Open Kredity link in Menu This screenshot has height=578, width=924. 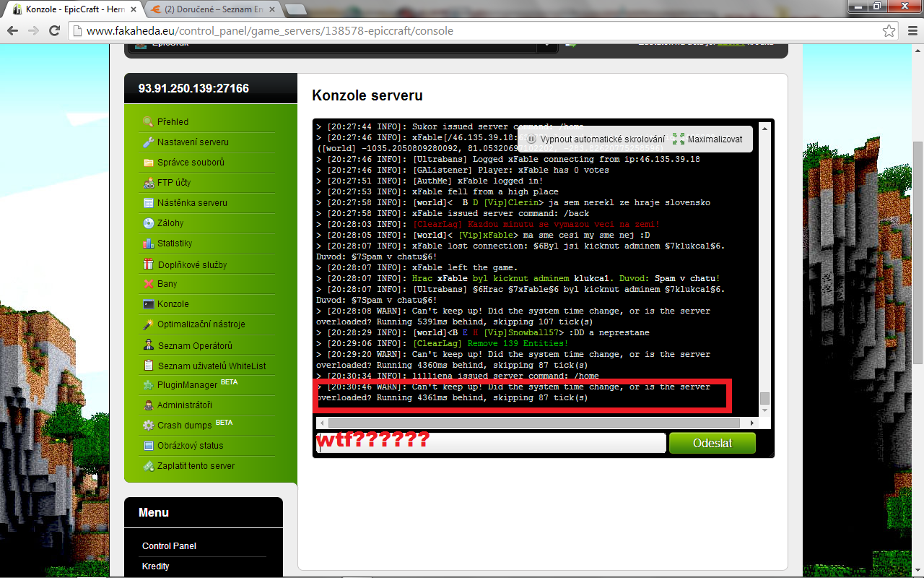click(x=156, y=566)
